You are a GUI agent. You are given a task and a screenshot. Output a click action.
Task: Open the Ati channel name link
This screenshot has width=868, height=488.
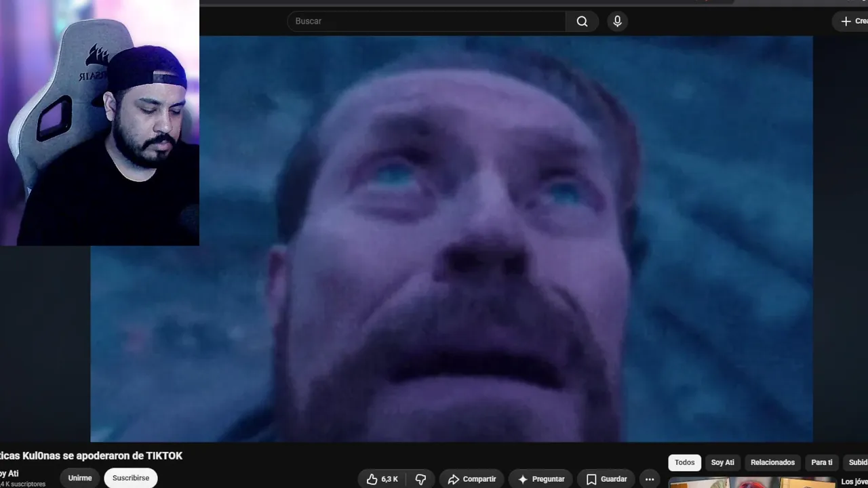9,473
